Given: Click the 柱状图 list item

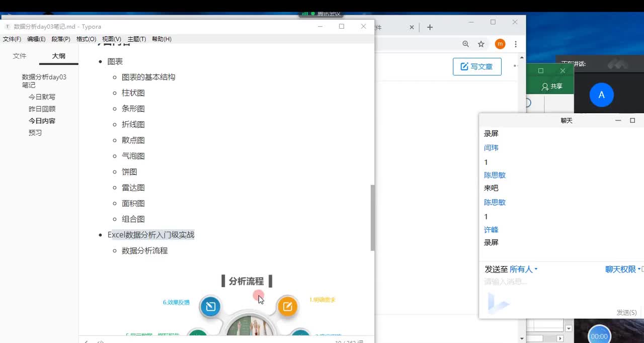Looking at the screenshot, I should 133,93.
